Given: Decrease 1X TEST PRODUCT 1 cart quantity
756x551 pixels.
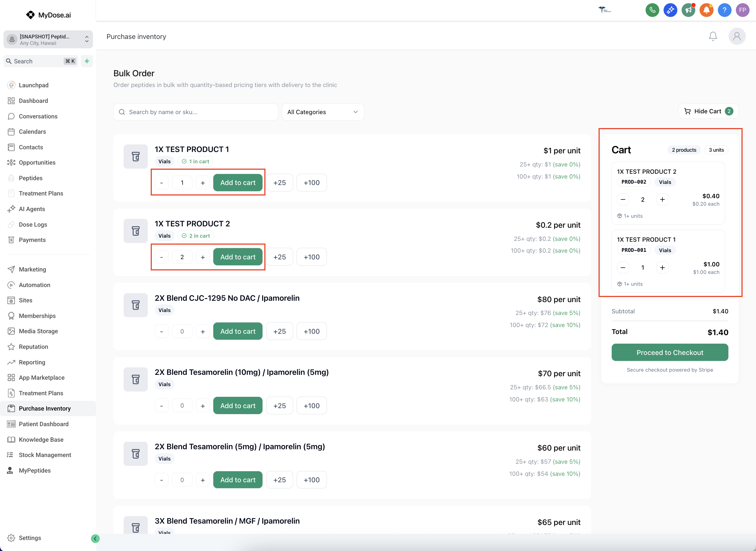Looking at the screenshot, I should pos(622,267).
